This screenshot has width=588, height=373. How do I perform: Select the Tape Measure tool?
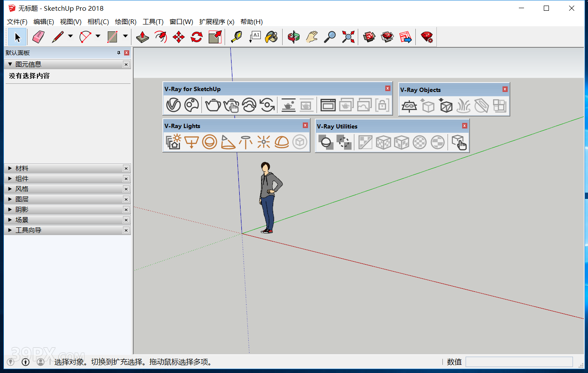(236, 37)
